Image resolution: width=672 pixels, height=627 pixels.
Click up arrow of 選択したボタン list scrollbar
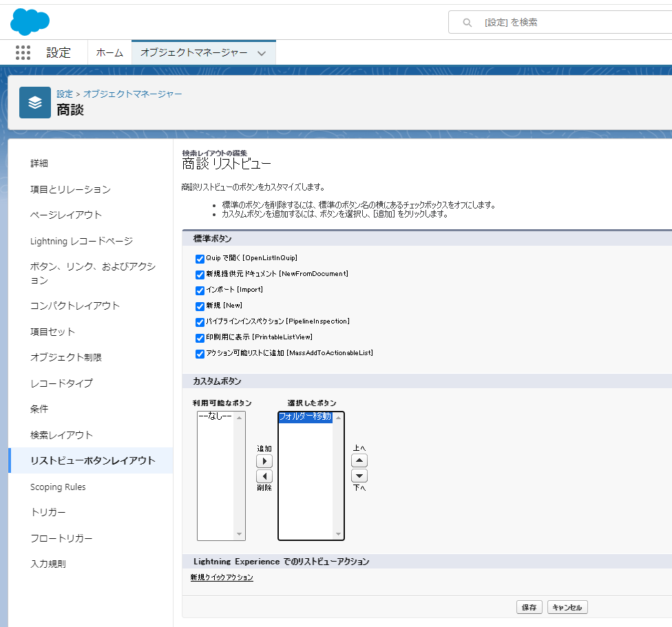tap(338, 418)
